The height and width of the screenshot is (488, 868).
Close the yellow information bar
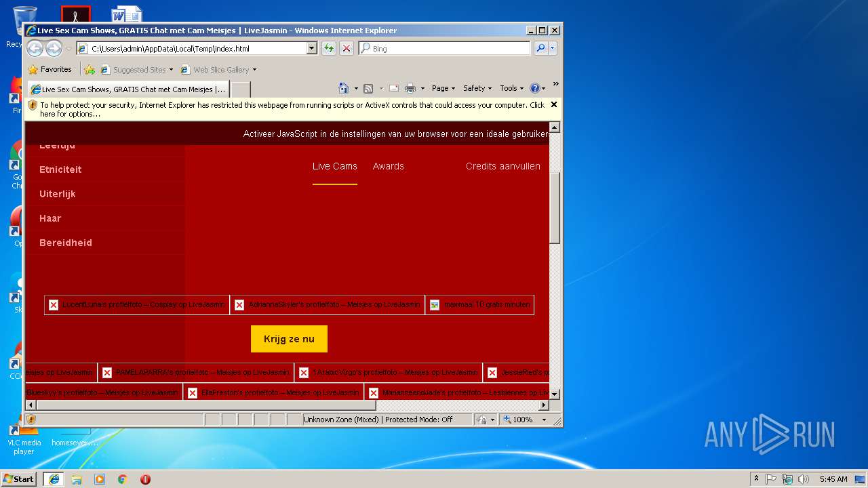point(554,104)
